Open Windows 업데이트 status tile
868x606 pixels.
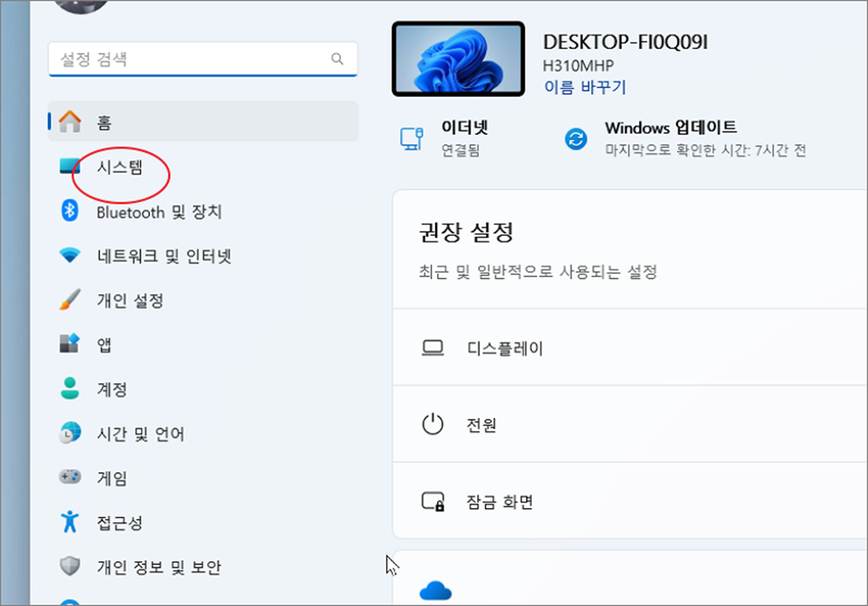pyautogui.click(x=685, y=139)
